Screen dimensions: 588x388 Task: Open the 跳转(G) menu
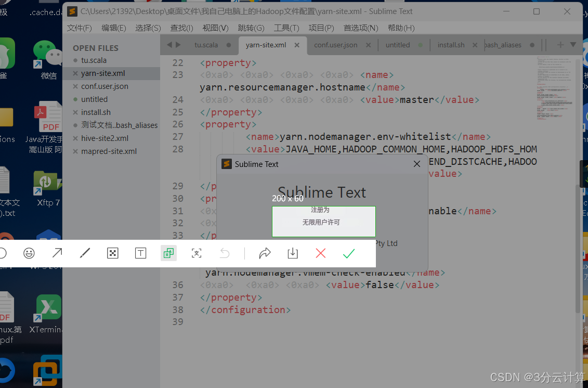(x=251, y=28)
